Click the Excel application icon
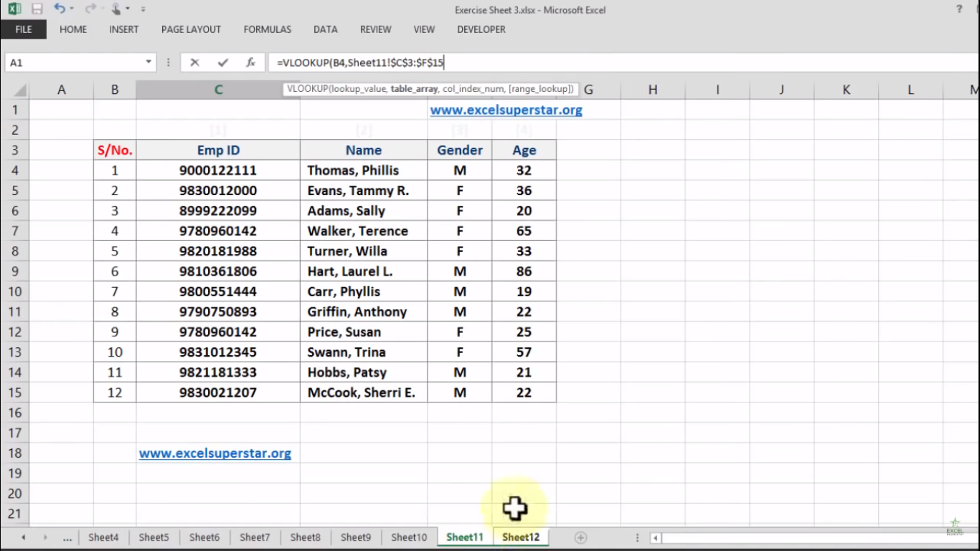This screenshot has width=980, height=551. (14, 9)
